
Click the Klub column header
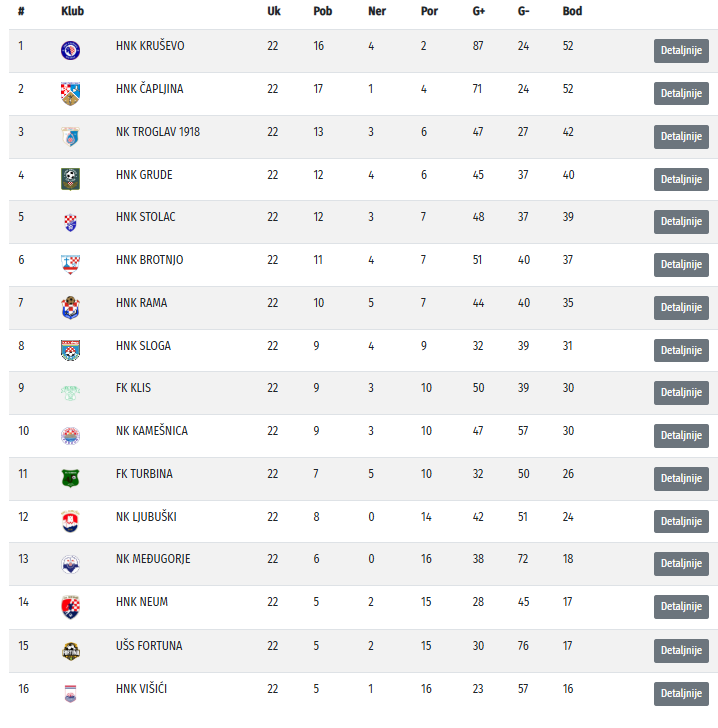pos(73,12)
